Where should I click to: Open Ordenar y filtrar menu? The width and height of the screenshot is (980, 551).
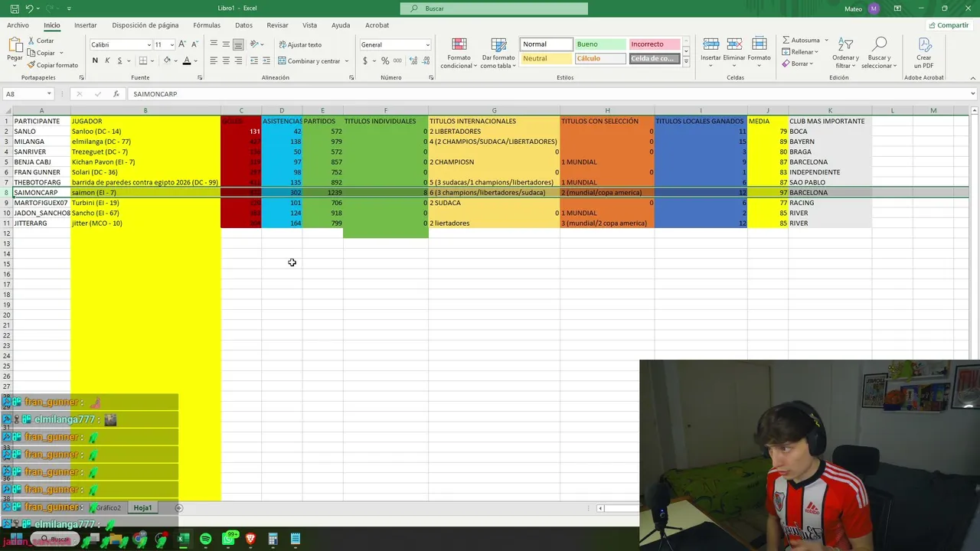pos(845,52)
